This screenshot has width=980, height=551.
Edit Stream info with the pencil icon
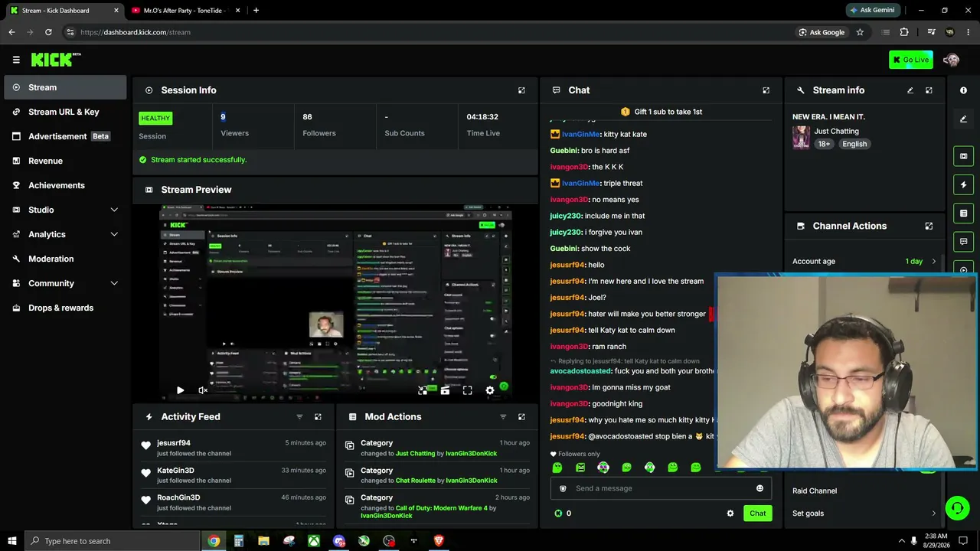[x=910, y=90]
